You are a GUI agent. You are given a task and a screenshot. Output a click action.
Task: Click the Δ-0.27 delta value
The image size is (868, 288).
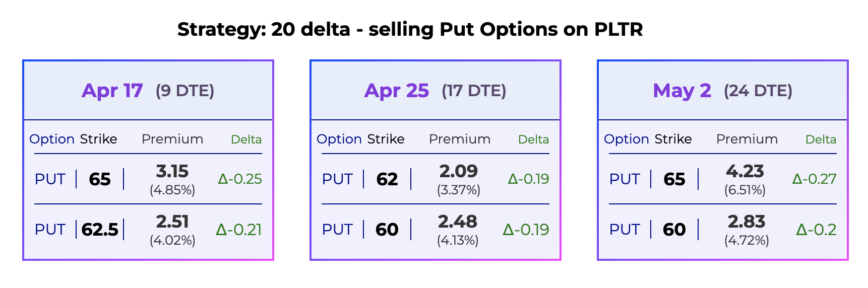click(x=814, y=179)
